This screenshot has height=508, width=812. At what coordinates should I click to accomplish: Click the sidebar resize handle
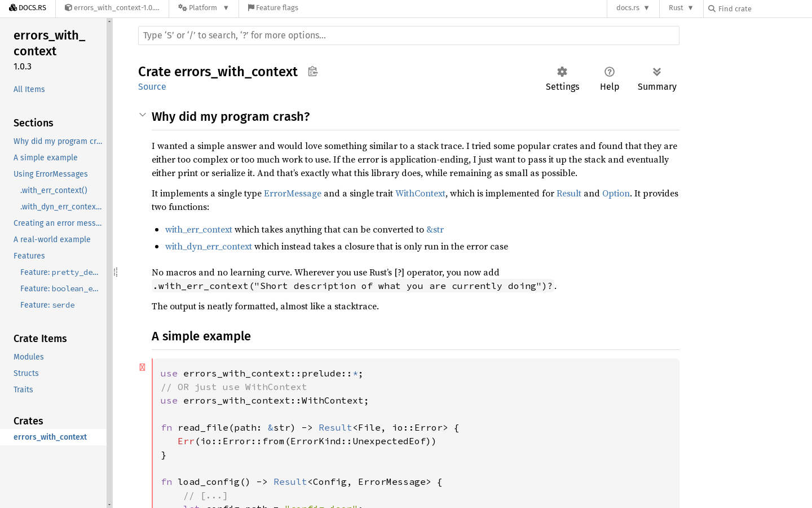click(116, 272)
